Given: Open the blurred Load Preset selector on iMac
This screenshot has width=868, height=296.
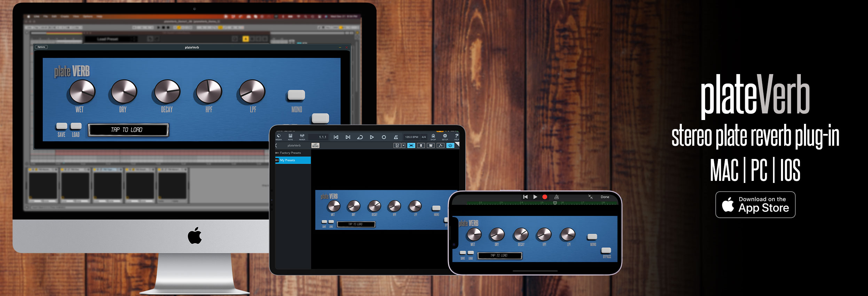Looking at the screenshot, I should 111,39.
